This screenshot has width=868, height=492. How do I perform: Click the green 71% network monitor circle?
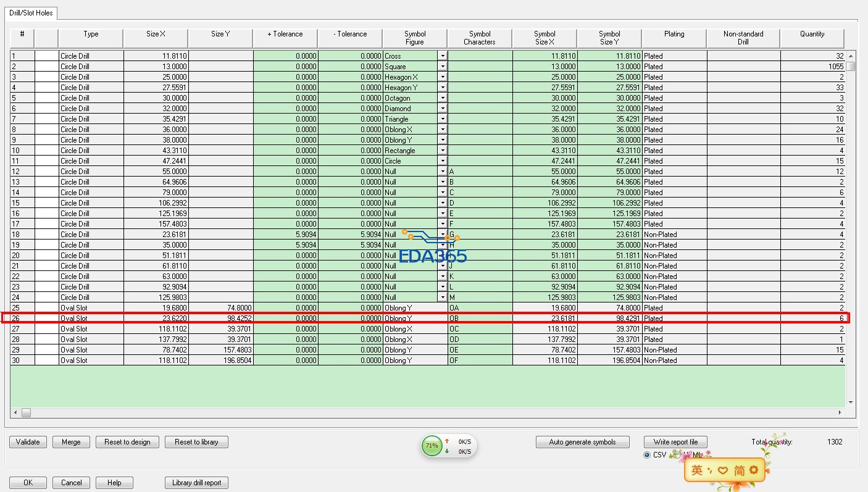(x=432, y=445)
